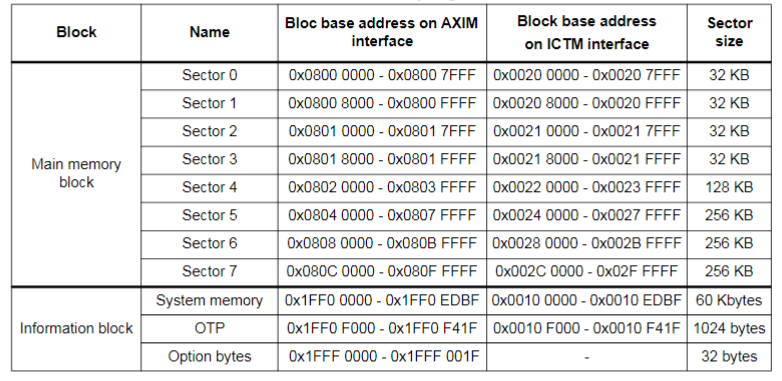This screenshot has height=381, width=782.
Task: Select address 0x0010 F000 - 0x0010 F41F
Action: (586, 328)
